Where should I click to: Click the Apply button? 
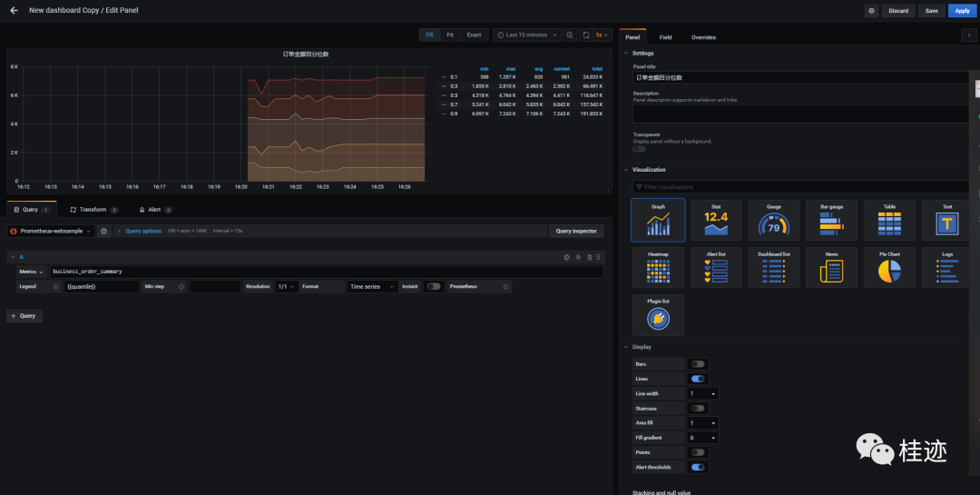(x=963, y=11)
